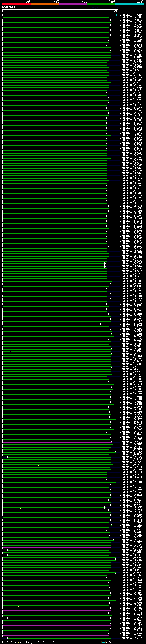Viewport: 146px width, 644px height.
Task: Select hit label UniRef100_Q8W505
Action: (131, 47)
